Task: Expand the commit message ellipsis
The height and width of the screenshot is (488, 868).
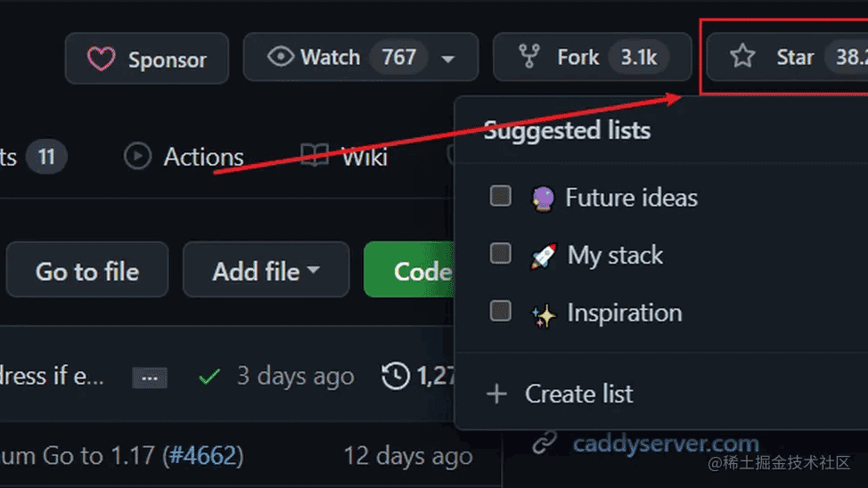Action: click(150, 378)
